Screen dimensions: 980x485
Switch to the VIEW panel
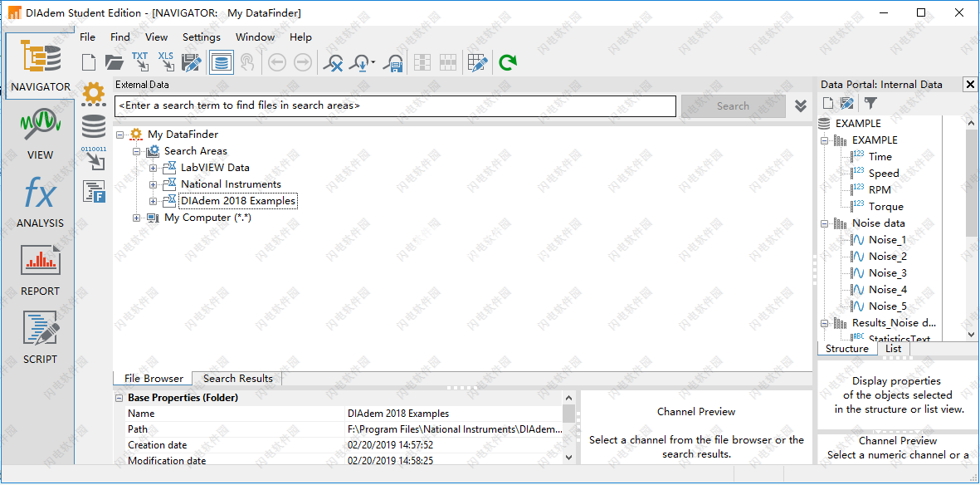(x=40, y=133)
